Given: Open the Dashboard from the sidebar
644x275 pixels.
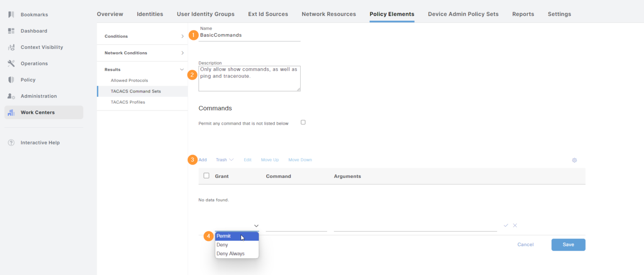Looking at the screenshot, I should point(34,31).
